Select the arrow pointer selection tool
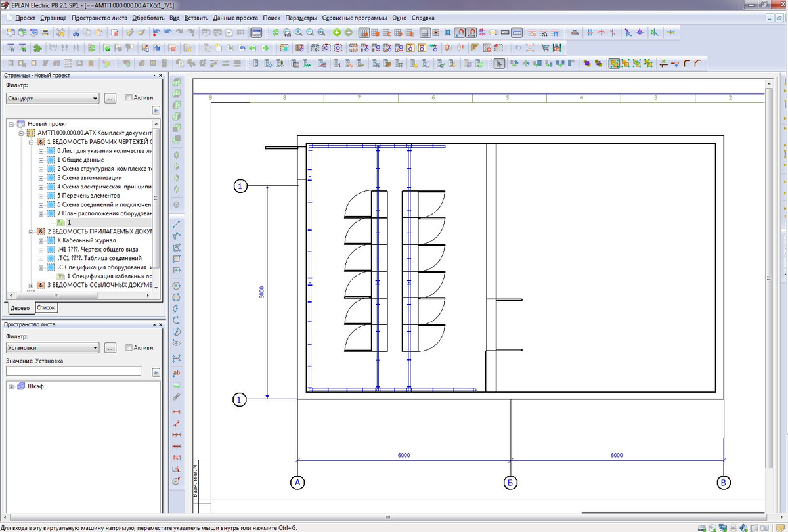The width and height of the screenshot is (788, 532). (x=499, y=64)
